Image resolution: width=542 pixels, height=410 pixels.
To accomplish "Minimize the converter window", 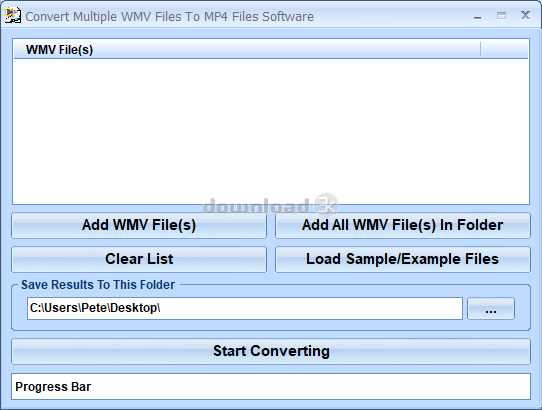I will click(477, 17).
